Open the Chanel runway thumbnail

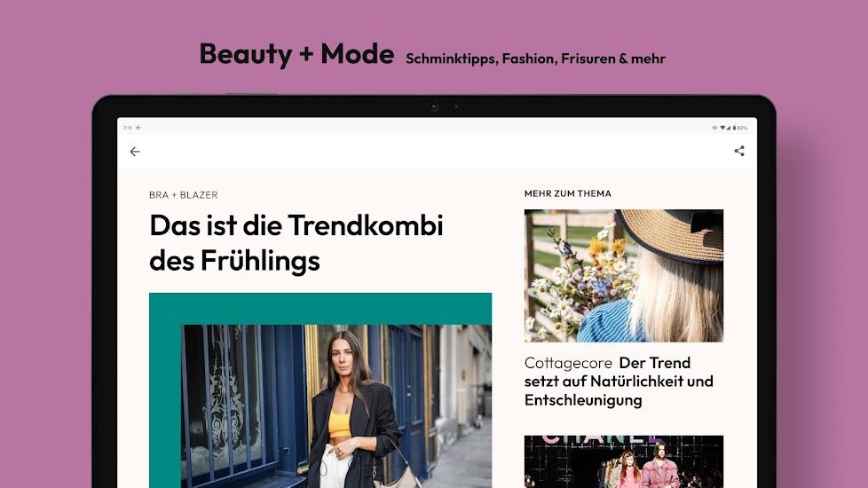coord(623,461)
